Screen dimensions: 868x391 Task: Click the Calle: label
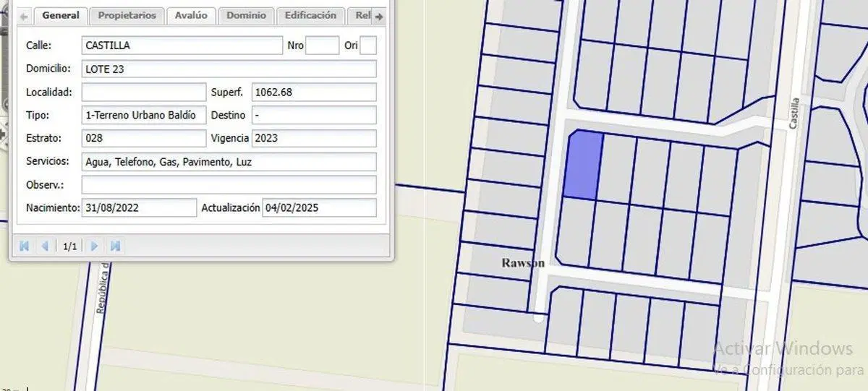(38, 46)
